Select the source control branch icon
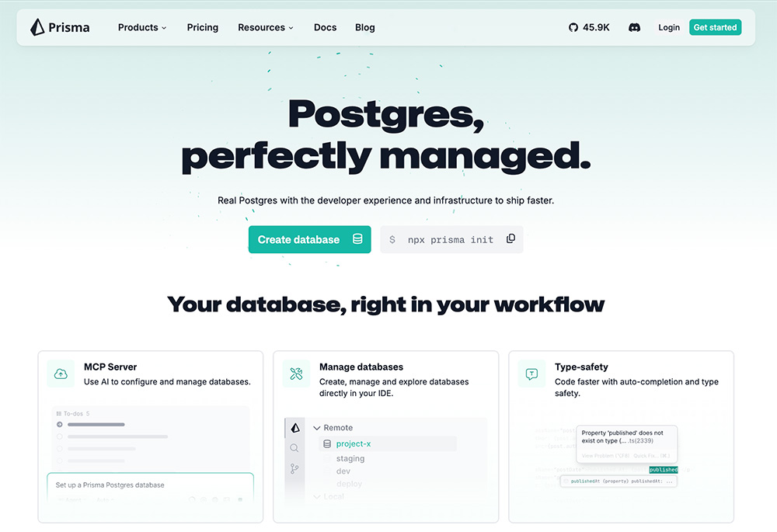The image size is (777, 532). coord(294,468)
